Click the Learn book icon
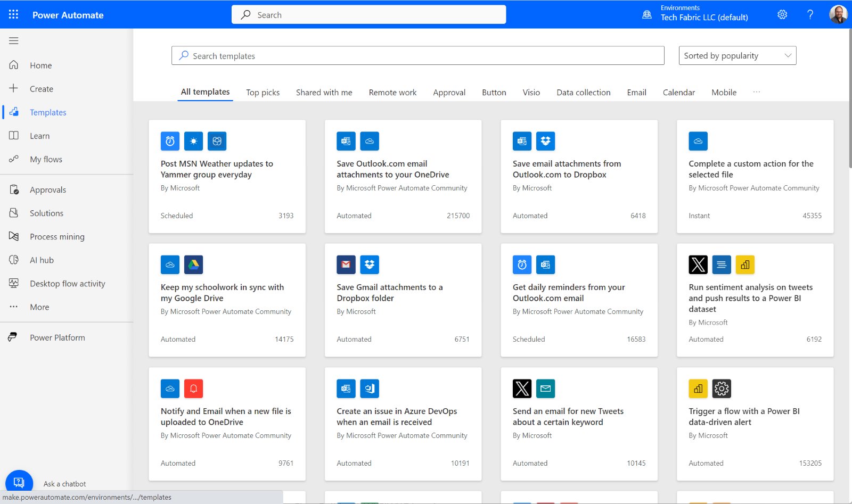This screenshot has height=504, width=852. 14,135
